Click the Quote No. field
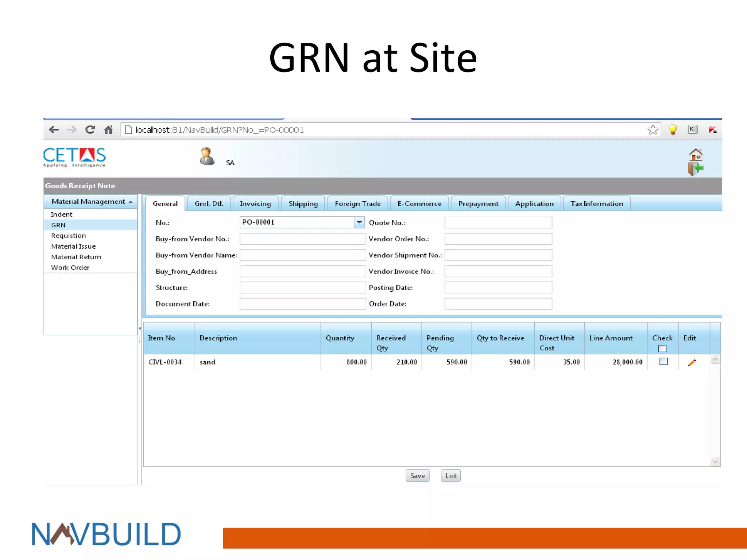This screenshot has width=747, height=560. [498, 222]
